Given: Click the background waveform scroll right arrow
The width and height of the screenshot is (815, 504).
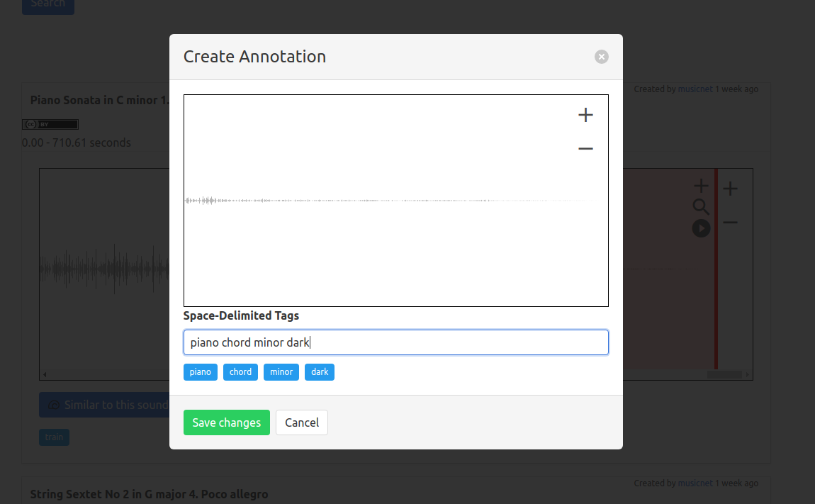Looking at the screenshot, I should click(748, 374).
